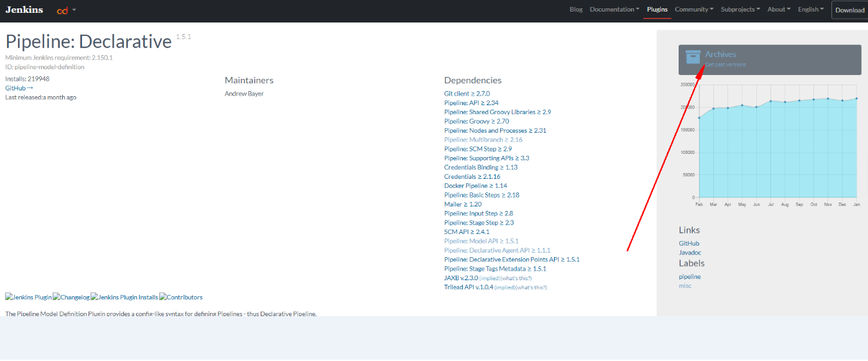Open JAXB v.2.3.0 dependency link
The width and height of the screenshot is (868, 361).
click(x=461, y=278)
